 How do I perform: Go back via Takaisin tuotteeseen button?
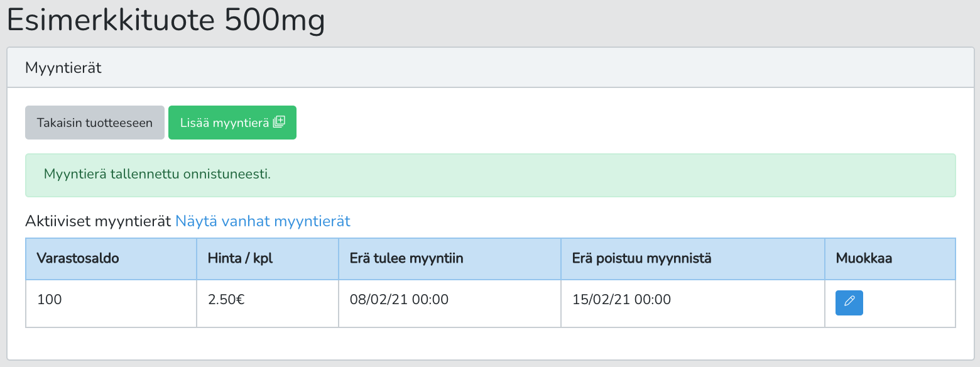click(x=95, y=123)
